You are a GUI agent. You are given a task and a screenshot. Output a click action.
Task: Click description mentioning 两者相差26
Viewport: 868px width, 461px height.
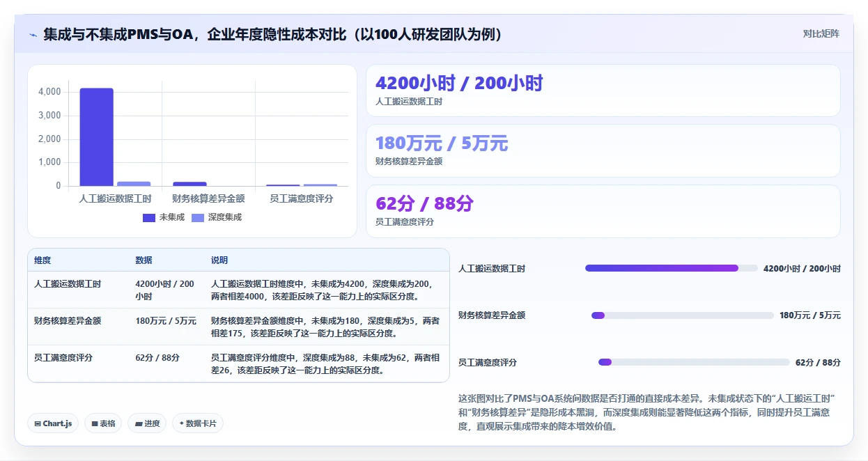pyautogui.click(x=325, y=364)
